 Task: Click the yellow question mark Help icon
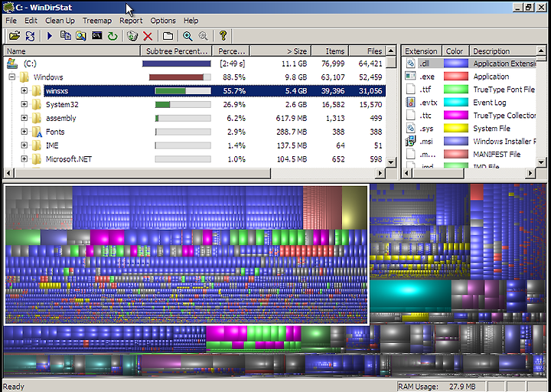point(223,35)
